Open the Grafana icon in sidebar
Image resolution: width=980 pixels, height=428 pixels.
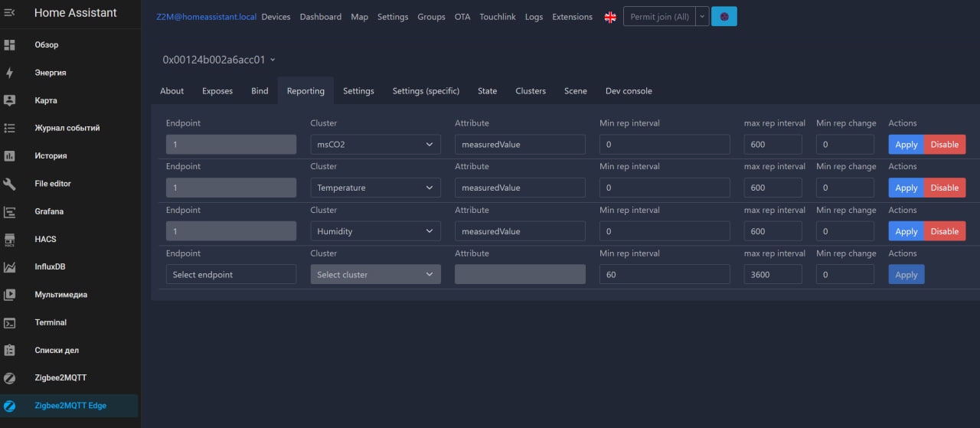pyautogui.click(x=10, y=211)
